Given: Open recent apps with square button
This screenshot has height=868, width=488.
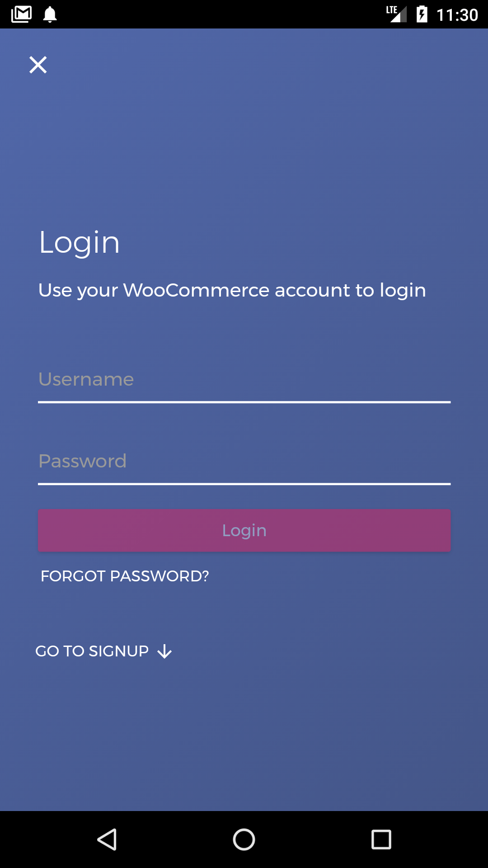Looking at the screenshot, I should (x=381, y=840).
